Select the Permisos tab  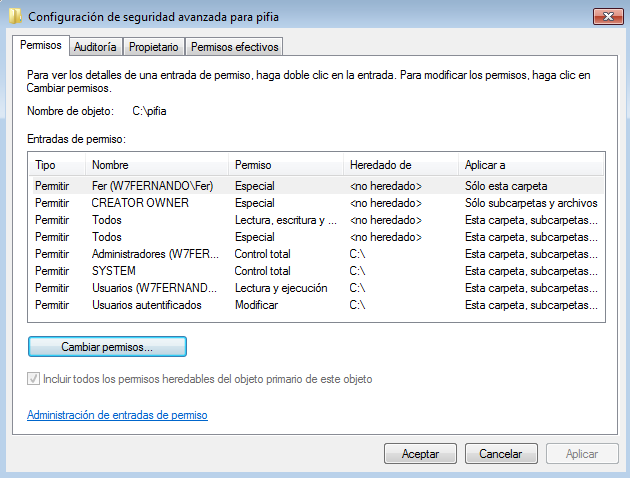tap(41, 45)
